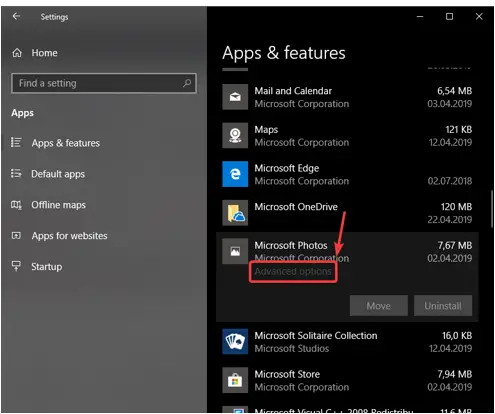
Task: Open the Home icon in sidebar
Action: coord(17,53)
